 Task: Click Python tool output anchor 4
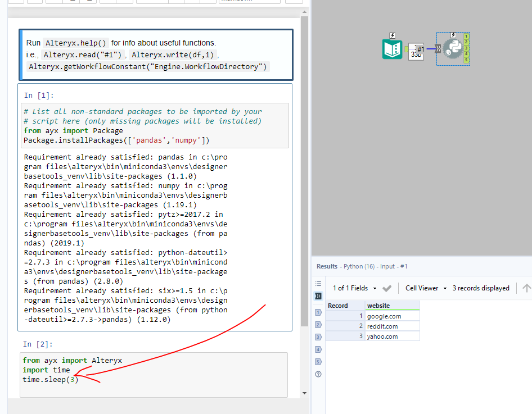point(466,54)
